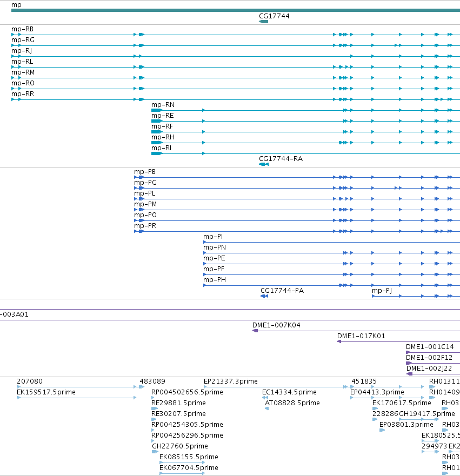The height and width of the screenshot is (476, 460).
Task: Select protein mp-PN label
Action: [215, 247]
